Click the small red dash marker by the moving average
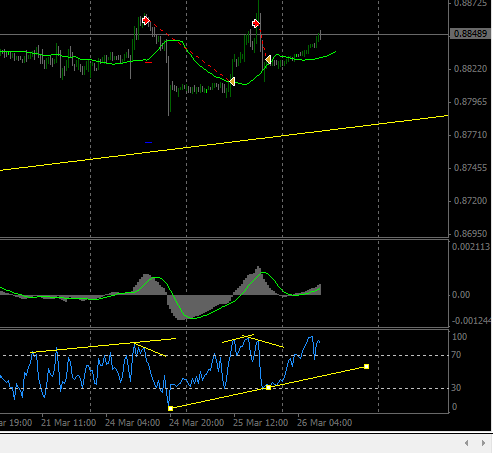Screen dimensions: 493x454 (149, 62)
